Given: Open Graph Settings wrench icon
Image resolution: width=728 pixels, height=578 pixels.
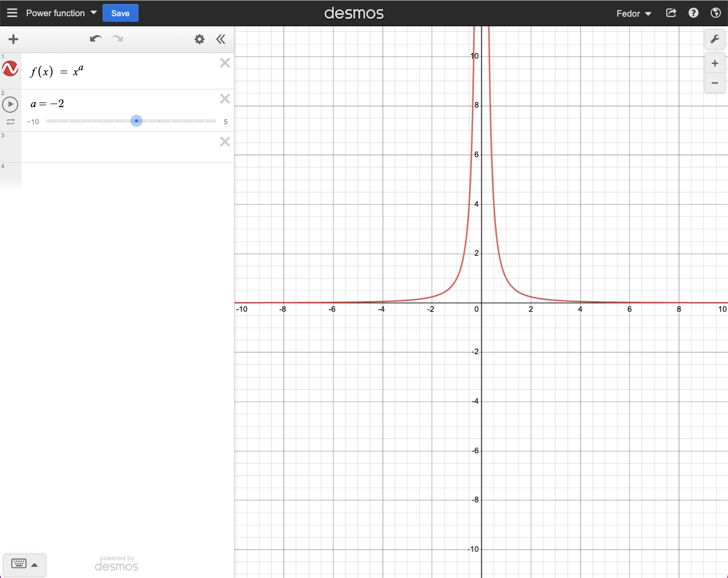Looking at the screenshot, I should click(x=715, y=39).
